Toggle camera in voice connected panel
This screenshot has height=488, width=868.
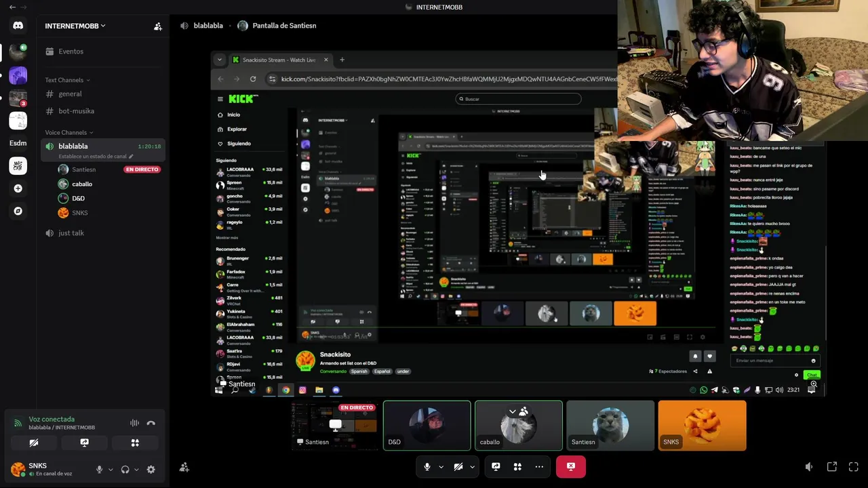[33, 443]
